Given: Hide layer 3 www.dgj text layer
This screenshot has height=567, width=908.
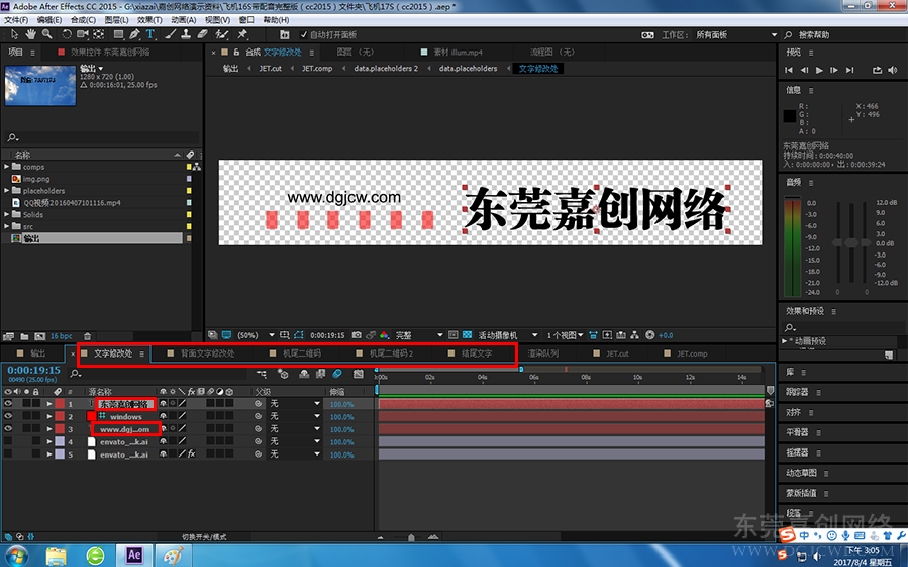Looking at the screenshot, I should 8,429.
